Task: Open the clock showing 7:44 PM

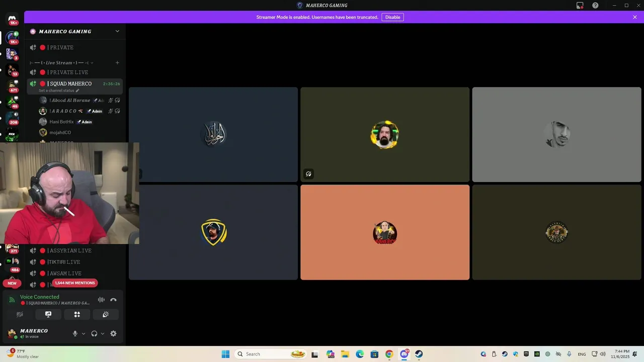Action: [x=620, y=354]
